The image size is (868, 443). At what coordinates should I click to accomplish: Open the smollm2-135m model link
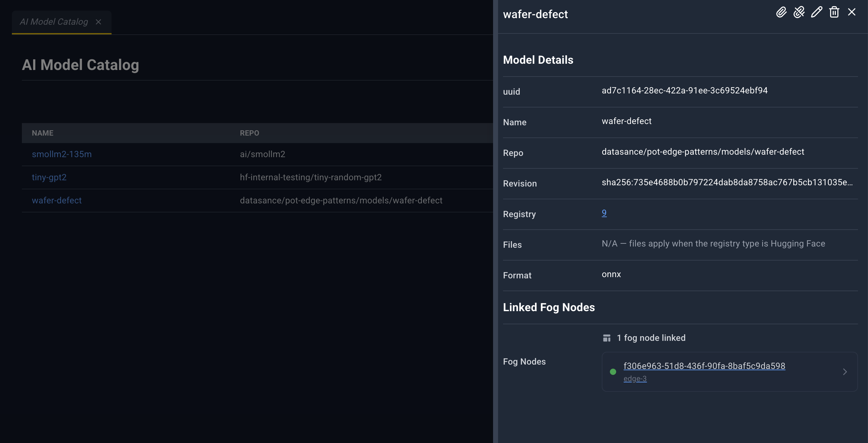tap(62, 154)
